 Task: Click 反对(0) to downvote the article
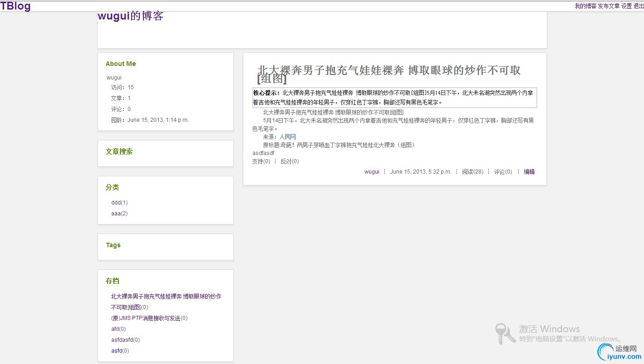pyautogui.click(x=290, y=161)
